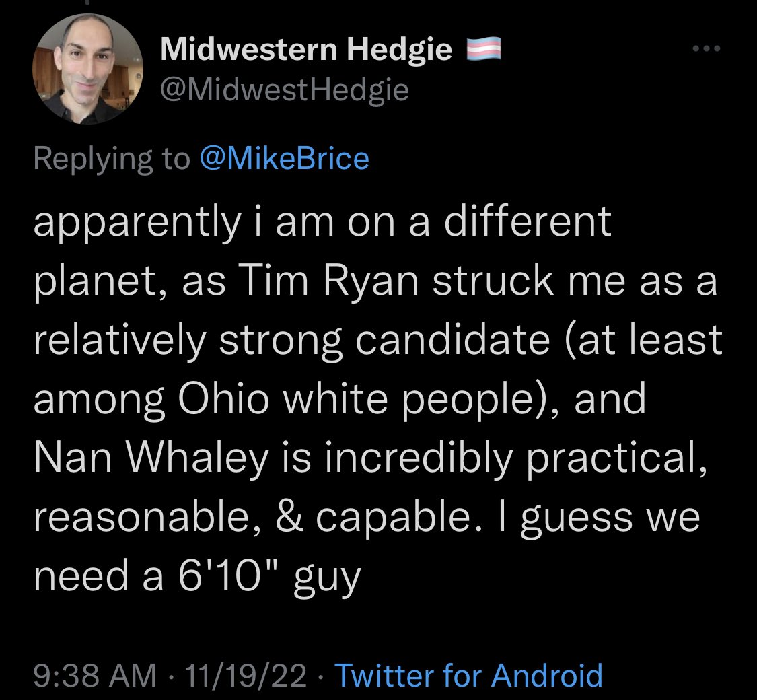
Task: Click the "Replying to" label
Action: pos(112,158)
